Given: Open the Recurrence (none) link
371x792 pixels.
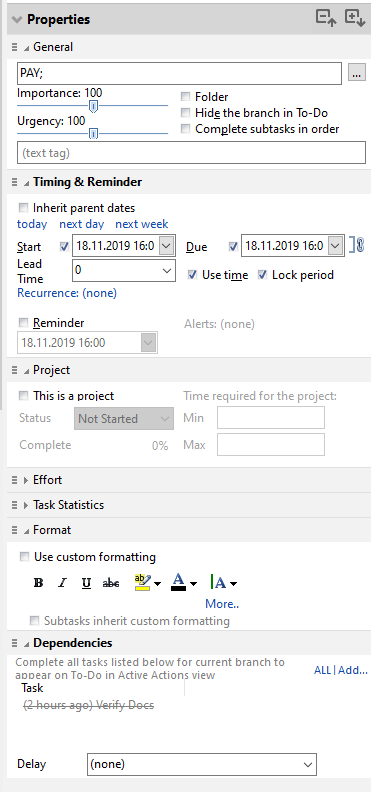Looking at the screenshot, I should click(67, 293).
